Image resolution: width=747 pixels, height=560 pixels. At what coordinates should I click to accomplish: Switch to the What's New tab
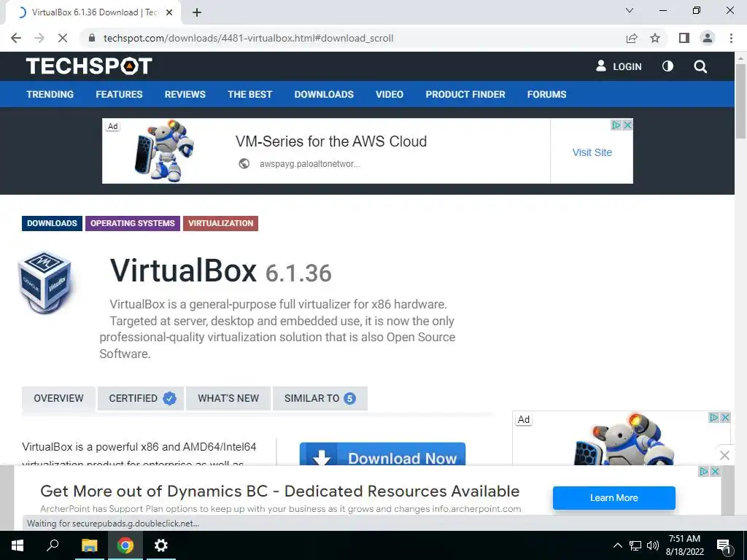click(228, 398)
